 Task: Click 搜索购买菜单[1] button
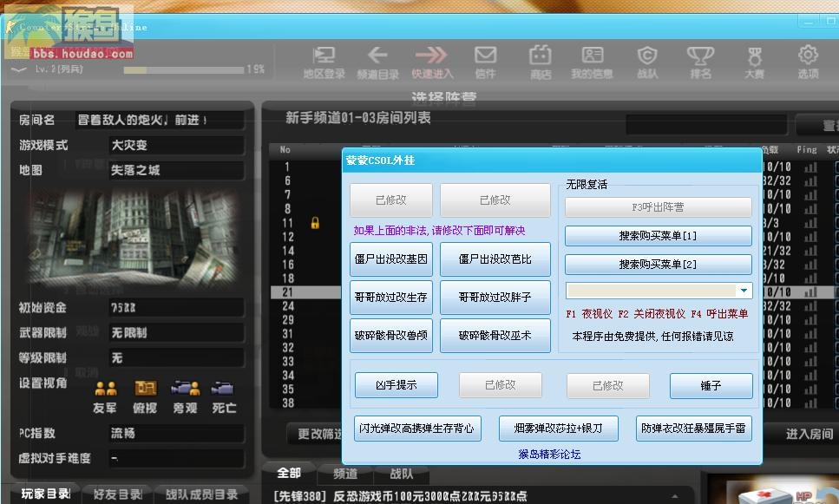tap(659, 236)
